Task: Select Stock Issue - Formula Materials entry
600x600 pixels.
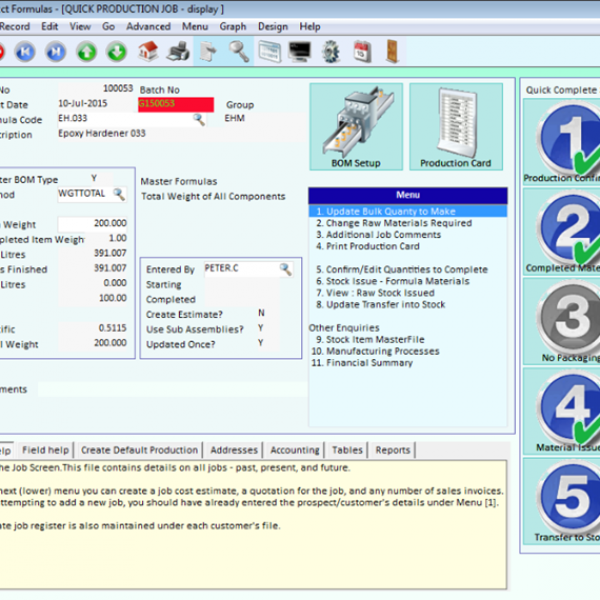Action: 393,281
